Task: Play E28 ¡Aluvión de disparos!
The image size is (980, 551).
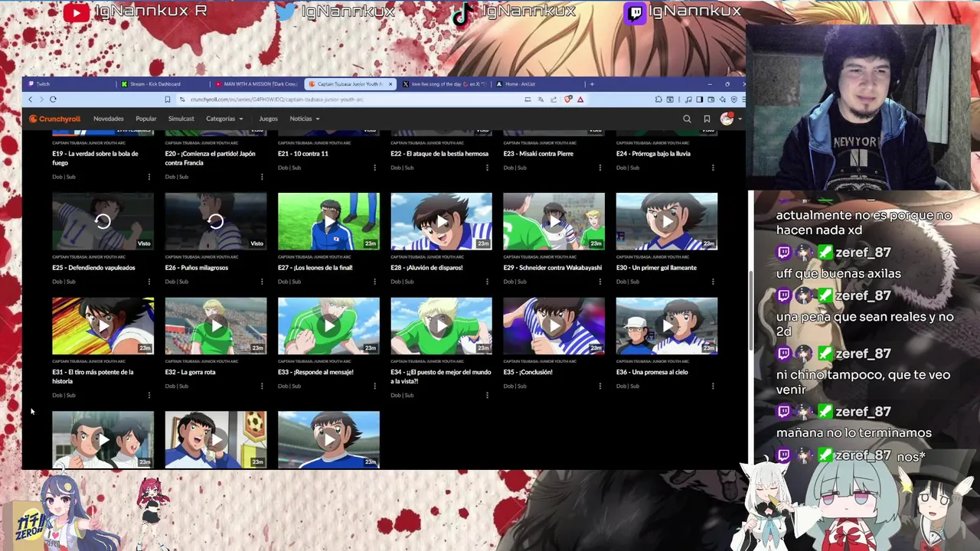Action: (441, 221)
